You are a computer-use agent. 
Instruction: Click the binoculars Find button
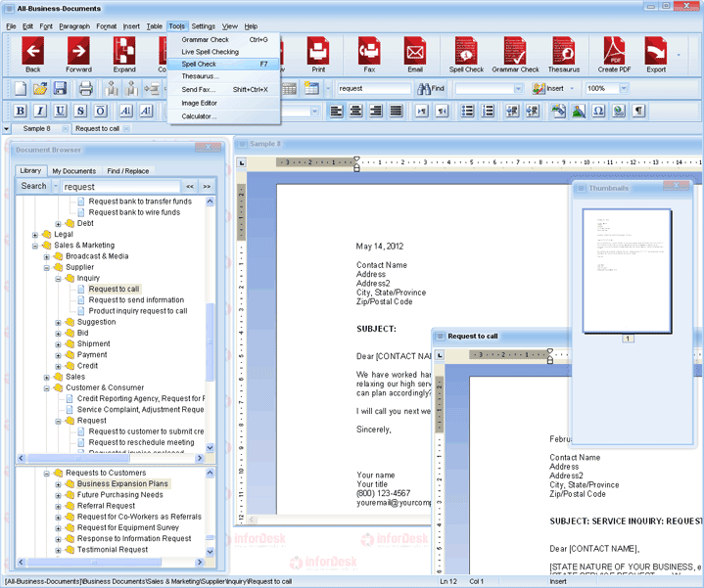coord(431,88)
